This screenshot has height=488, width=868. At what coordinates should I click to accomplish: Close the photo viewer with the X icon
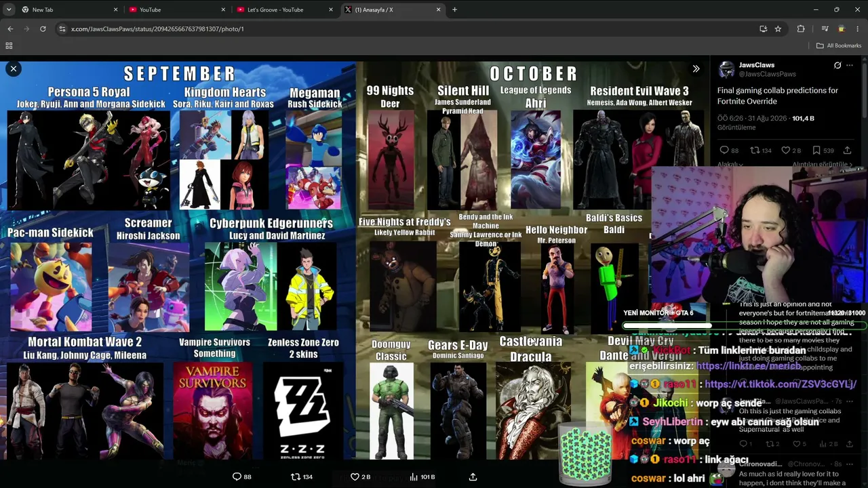[x=13, y=68]
